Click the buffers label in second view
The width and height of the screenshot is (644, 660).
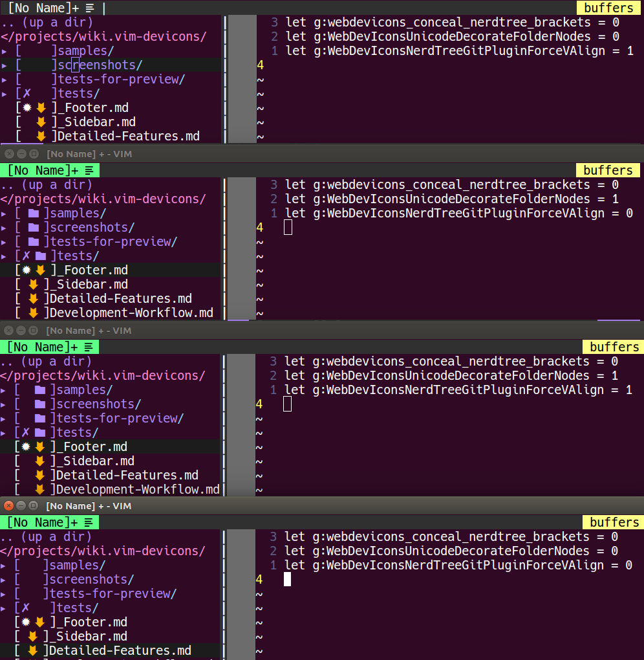click(608, 170)
